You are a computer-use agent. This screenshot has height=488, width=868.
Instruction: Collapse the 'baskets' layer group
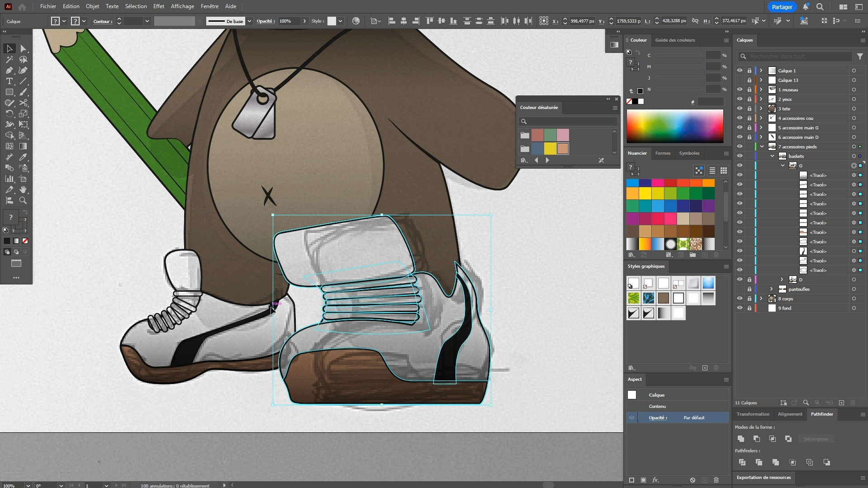pyautogui.click(x=773, y=156)
